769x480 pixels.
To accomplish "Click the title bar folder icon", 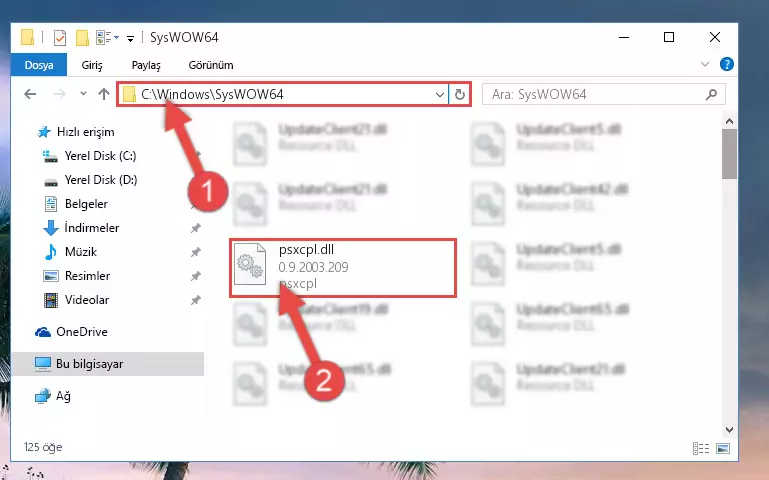I will (27, 37).
